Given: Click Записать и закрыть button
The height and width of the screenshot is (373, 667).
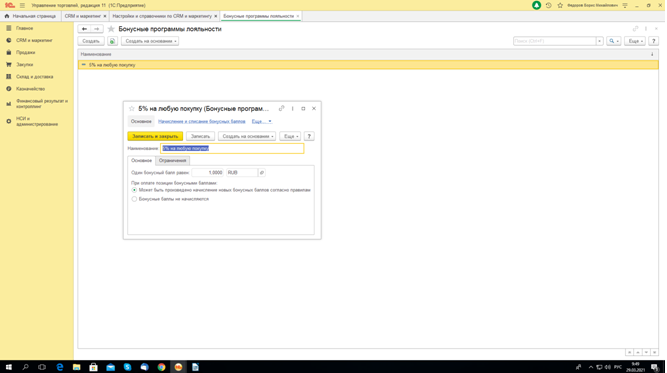Looking at the screenshot, I should pos(155,136).
